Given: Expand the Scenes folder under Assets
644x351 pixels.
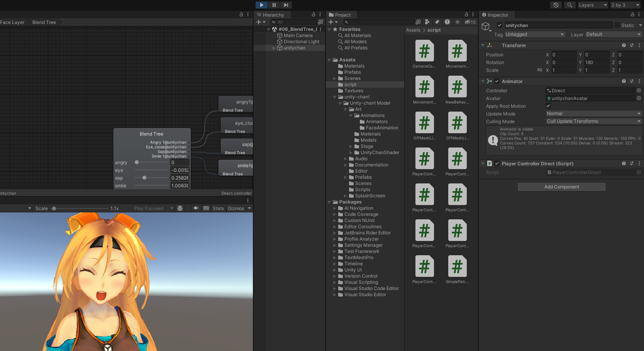Looking at the screenshot, I should (x=335, y=78).
